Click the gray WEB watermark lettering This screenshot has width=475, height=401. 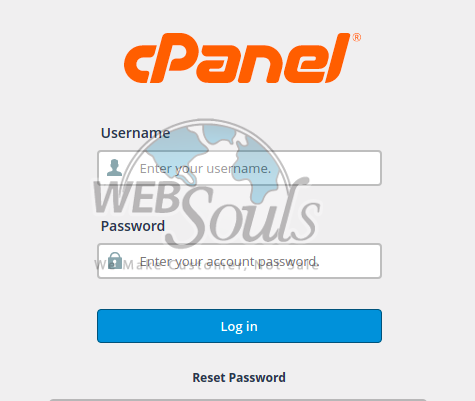pyautogui.click(x=137, y=197)
